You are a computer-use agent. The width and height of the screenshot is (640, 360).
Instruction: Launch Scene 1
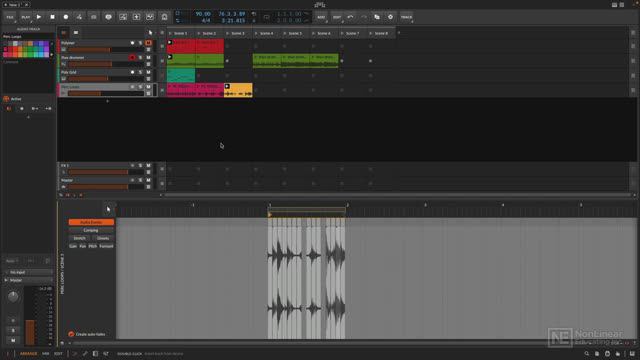tap(170, 33)
